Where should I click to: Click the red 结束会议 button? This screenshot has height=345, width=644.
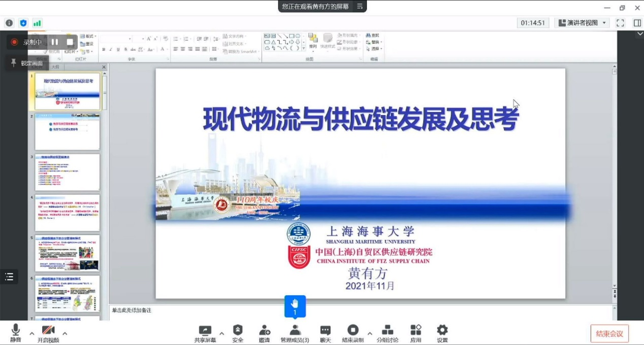coord(609,333)
